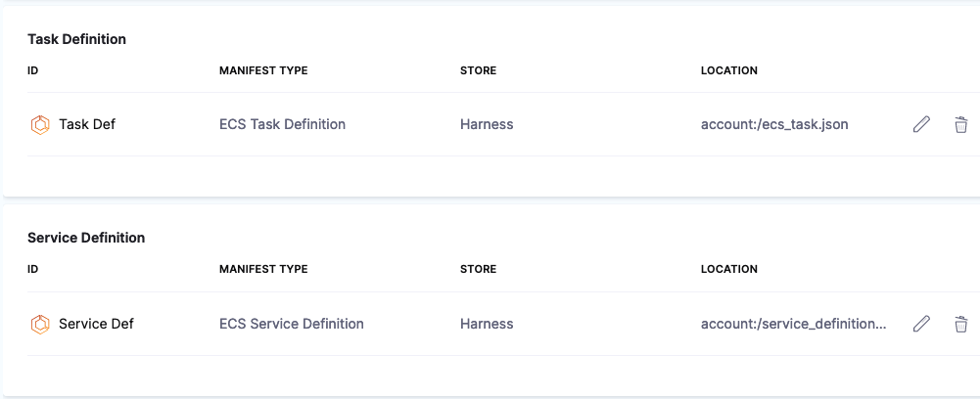Click the ECS Service Definition manifest type
This screenshot has width=980, height=399.
tap(291, 324)
